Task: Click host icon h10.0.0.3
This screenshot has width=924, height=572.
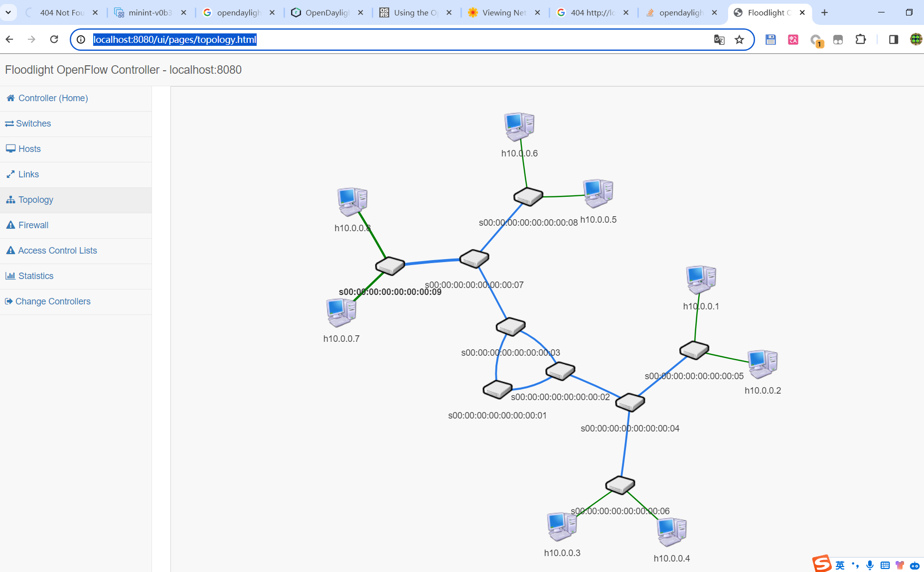Action: point(562,527)
